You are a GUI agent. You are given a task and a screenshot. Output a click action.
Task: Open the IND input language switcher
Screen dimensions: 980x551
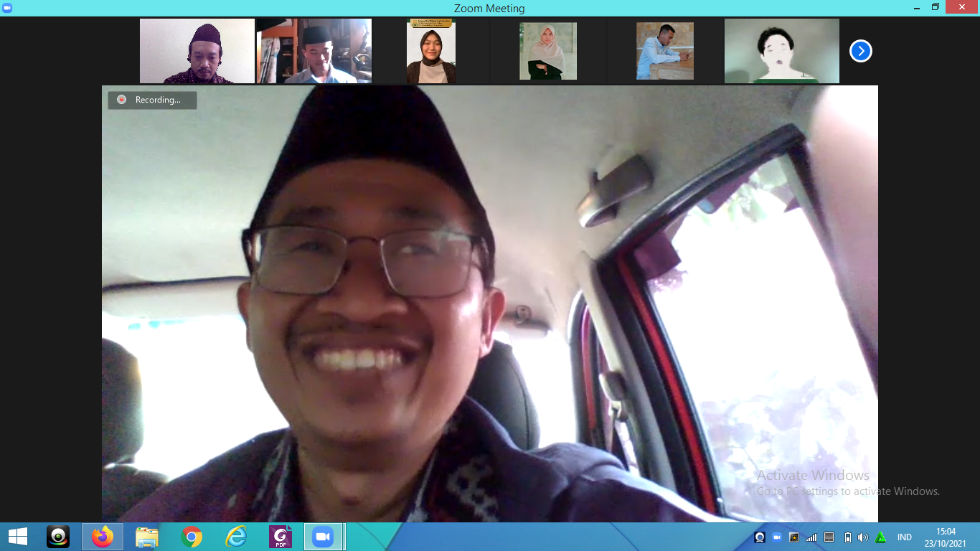pyautogui.click(x=904, y=537)
